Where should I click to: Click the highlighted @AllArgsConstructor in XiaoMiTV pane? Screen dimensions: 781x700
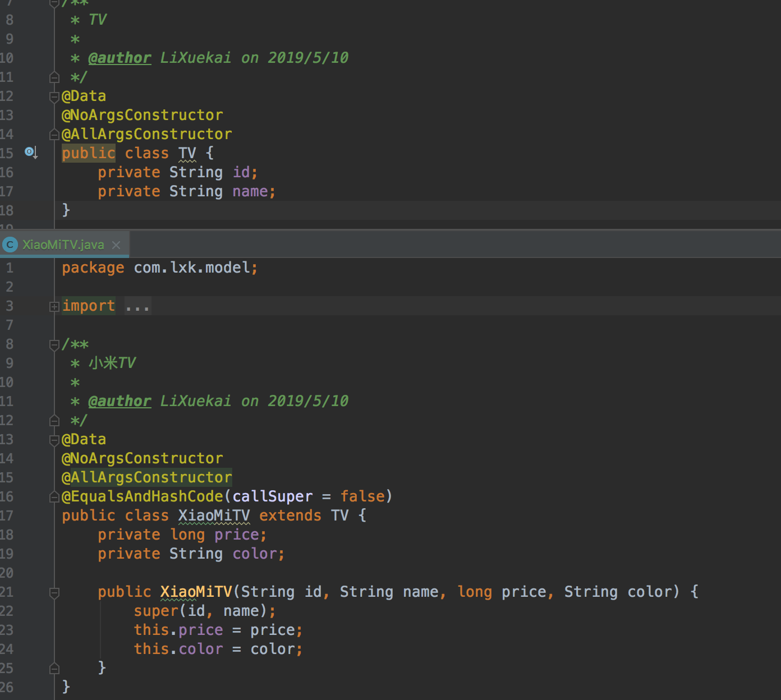click(x=147, y=477)
